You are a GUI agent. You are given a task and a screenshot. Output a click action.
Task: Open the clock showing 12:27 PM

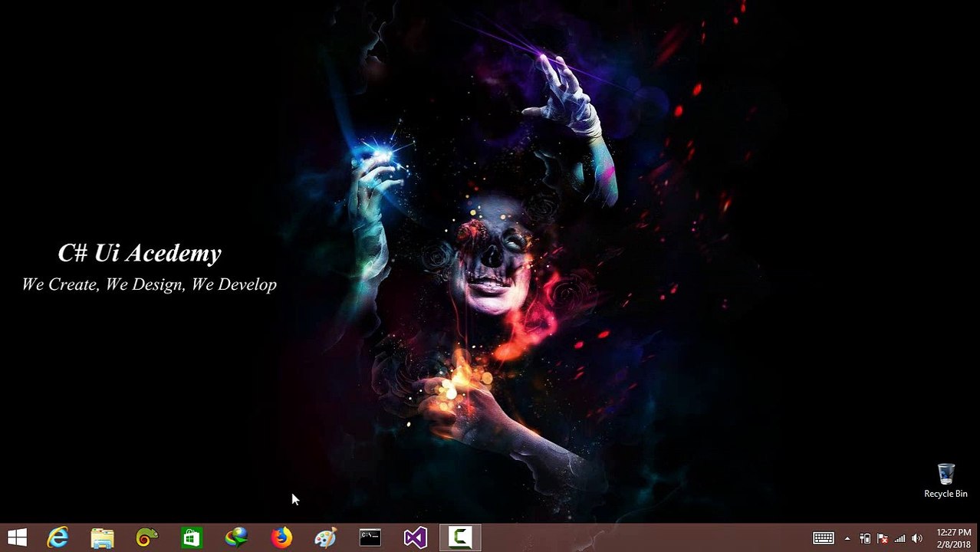pyautogui.click(x=954, y=538)
